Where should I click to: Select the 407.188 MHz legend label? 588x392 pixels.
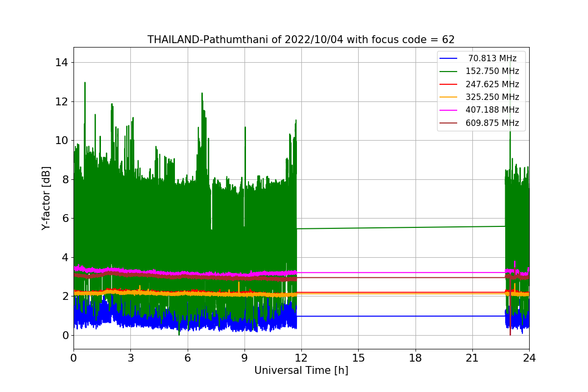tap(492, 110)
